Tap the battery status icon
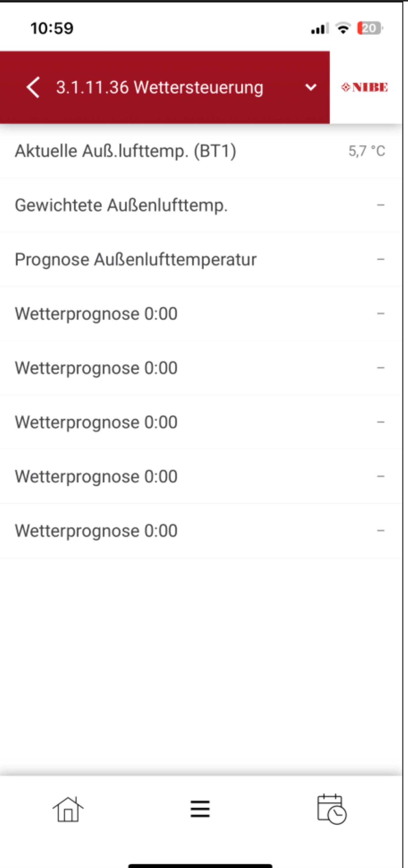408x868 pixels. point(370,28)
